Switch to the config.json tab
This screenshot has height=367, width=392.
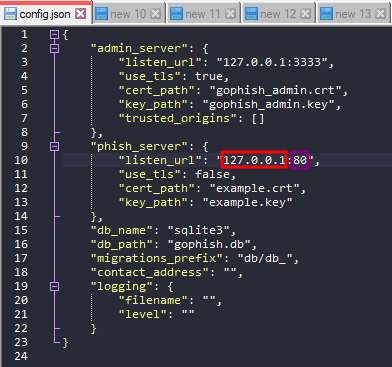(46, 13)
